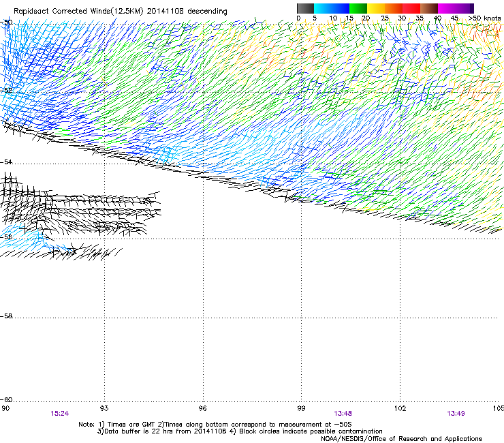Click the '45' label under the color legend
This screenshot has height=443, width=504.
point(454,18)
